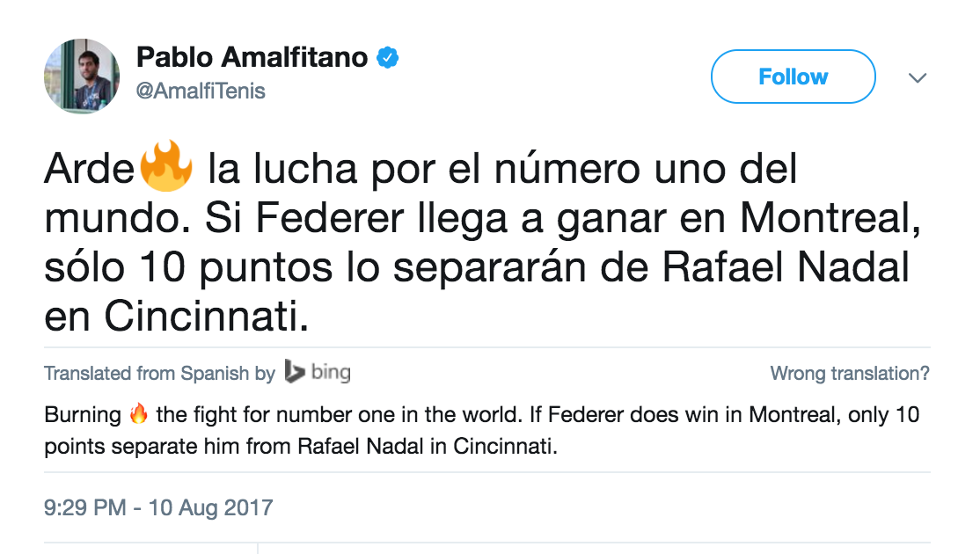Click "Burning" at the start of the translation

83,414
